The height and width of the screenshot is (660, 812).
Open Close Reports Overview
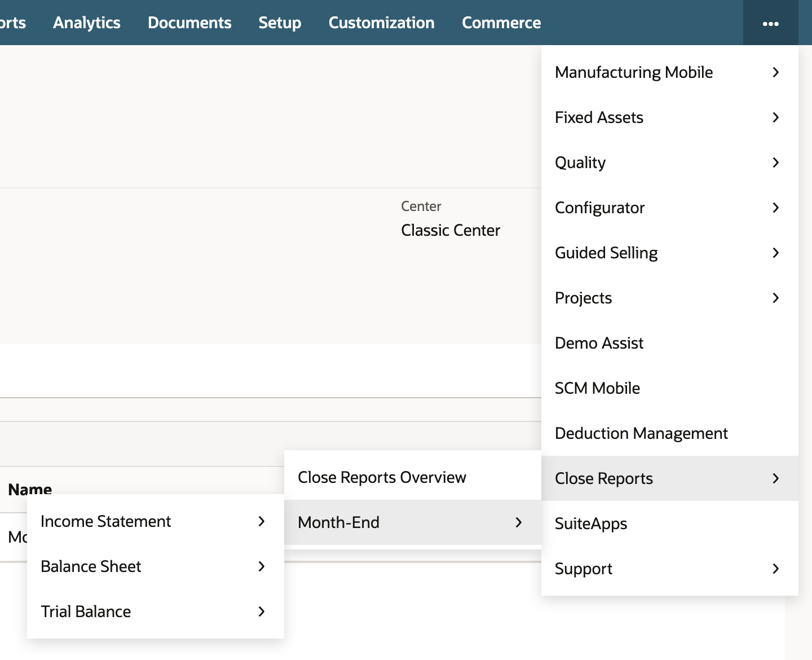click(413, 477)
